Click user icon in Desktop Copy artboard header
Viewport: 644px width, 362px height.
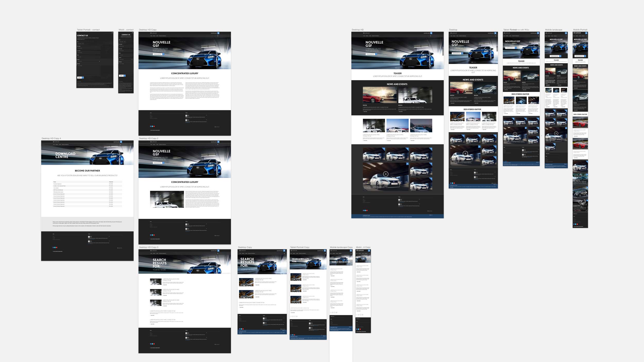tap(284, 251)
